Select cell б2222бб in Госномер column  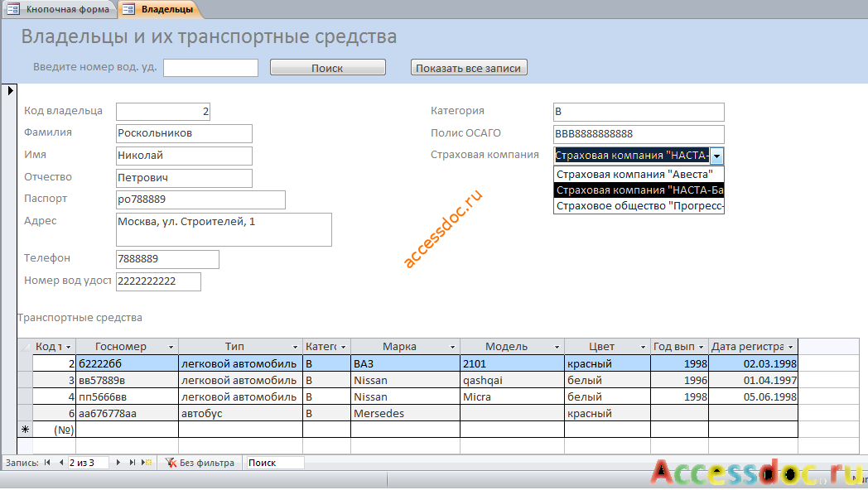click(127, 363)
